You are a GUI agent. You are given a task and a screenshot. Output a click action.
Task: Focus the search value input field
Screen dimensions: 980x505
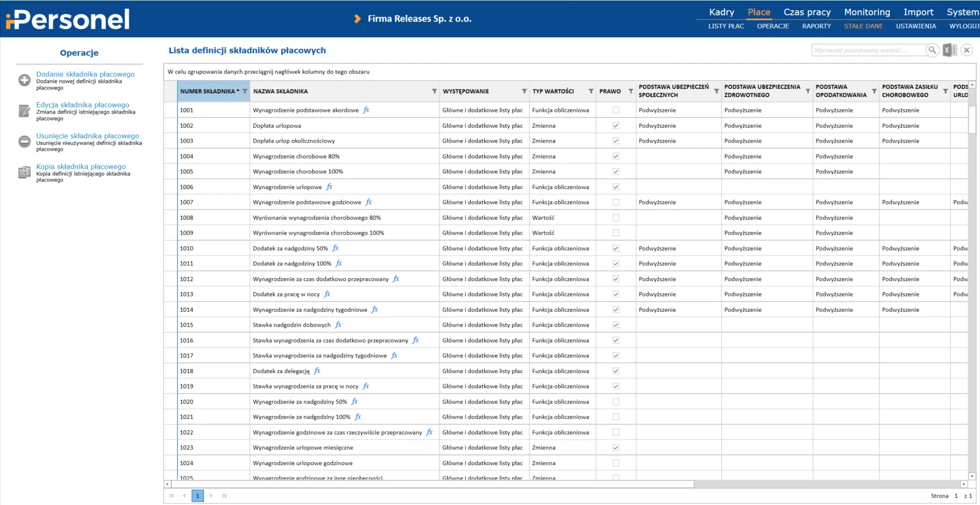click(x=868, y=50)
